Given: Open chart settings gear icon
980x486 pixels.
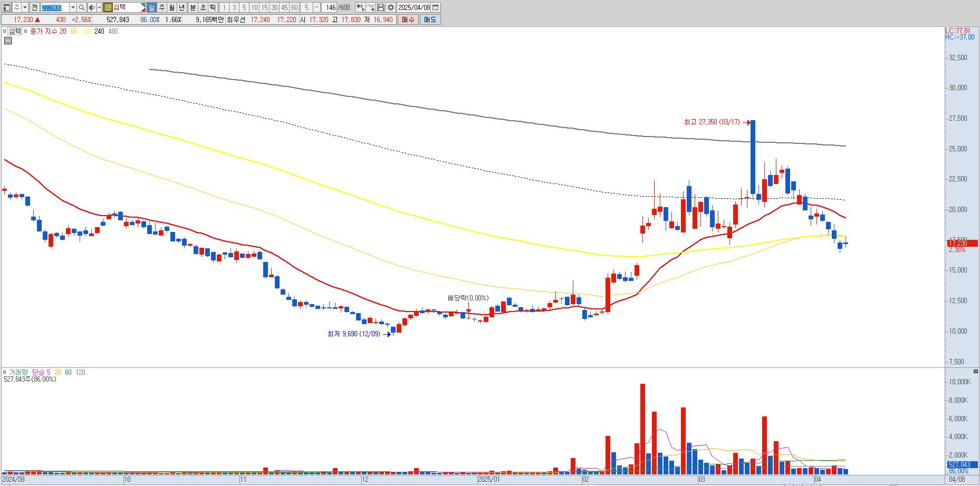Looking at the screenshot, I should coord(391,7).
